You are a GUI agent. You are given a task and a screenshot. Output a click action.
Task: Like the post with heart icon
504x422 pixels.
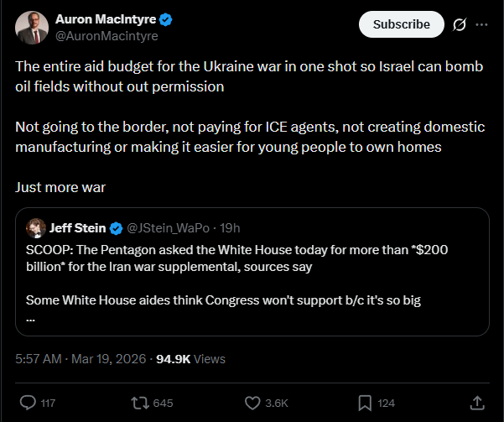(253, 403)
